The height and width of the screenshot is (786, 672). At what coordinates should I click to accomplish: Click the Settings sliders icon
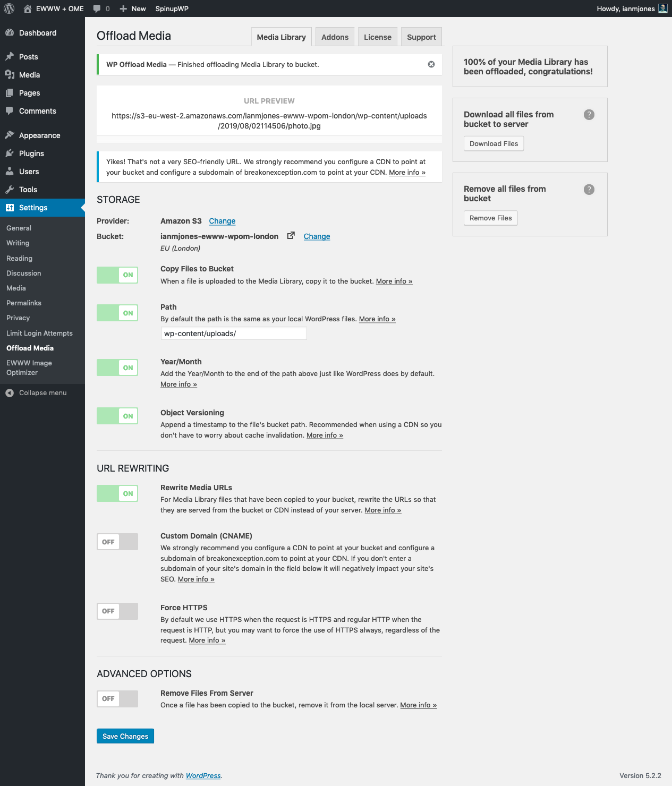[10, 208]
